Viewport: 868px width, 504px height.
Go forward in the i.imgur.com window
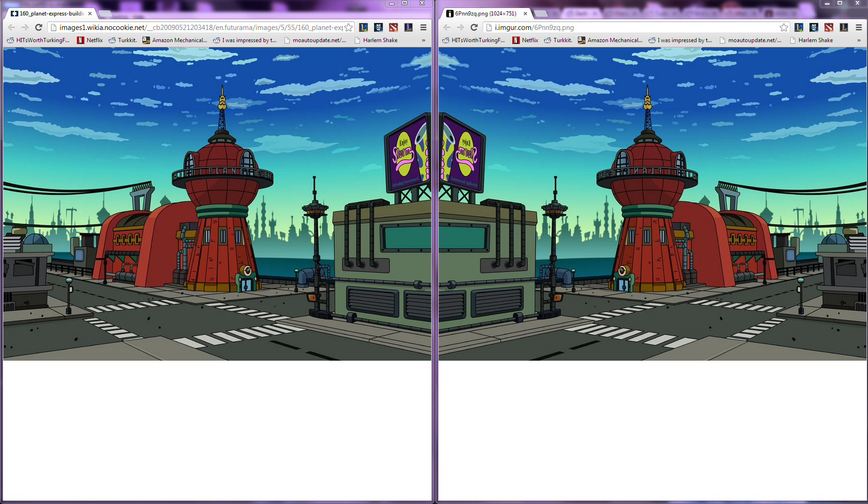[461, 28]
